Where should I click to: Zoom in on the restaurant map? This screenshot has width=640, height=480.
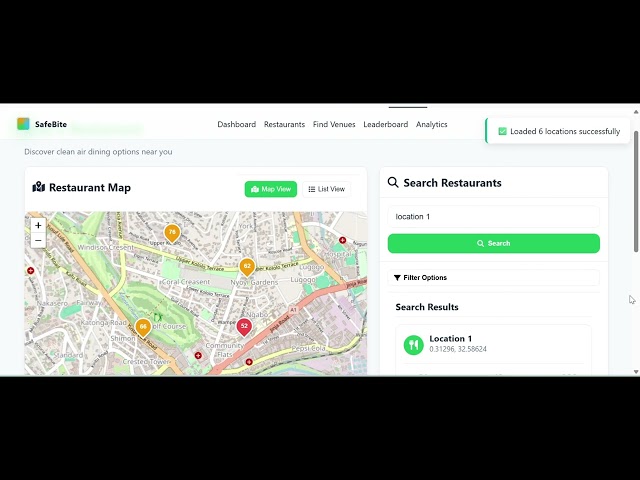38,225
